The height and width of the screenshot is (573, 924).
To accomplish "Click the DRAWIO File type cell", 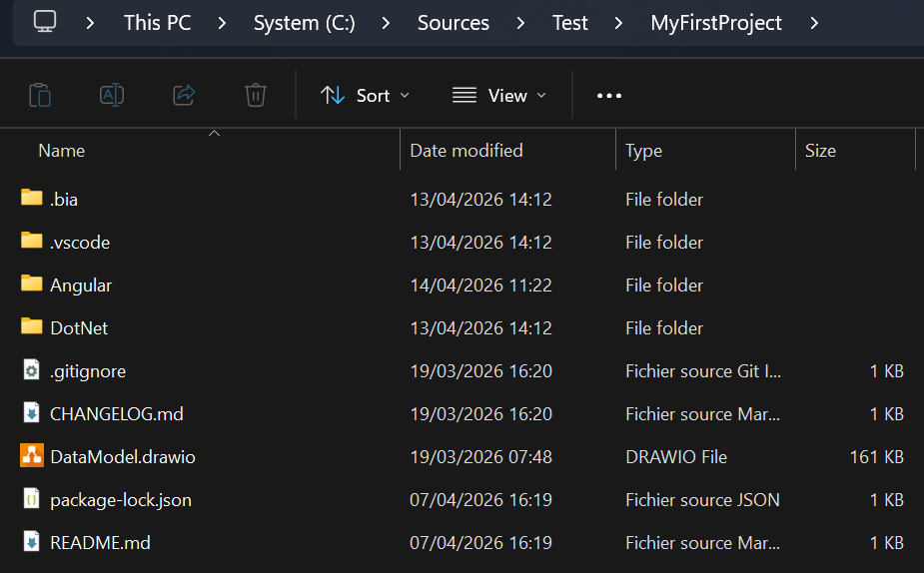I will [676, 457].
